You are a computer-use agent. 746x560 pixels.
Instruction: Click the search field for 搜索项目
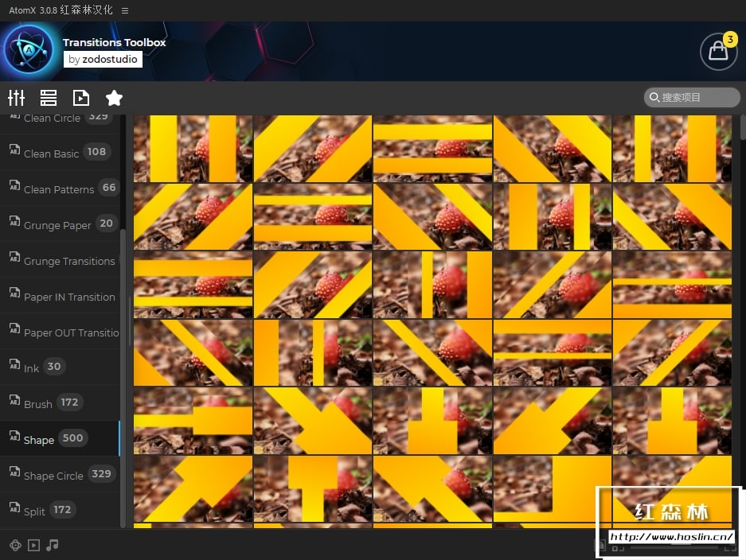(x=692, y=98)
